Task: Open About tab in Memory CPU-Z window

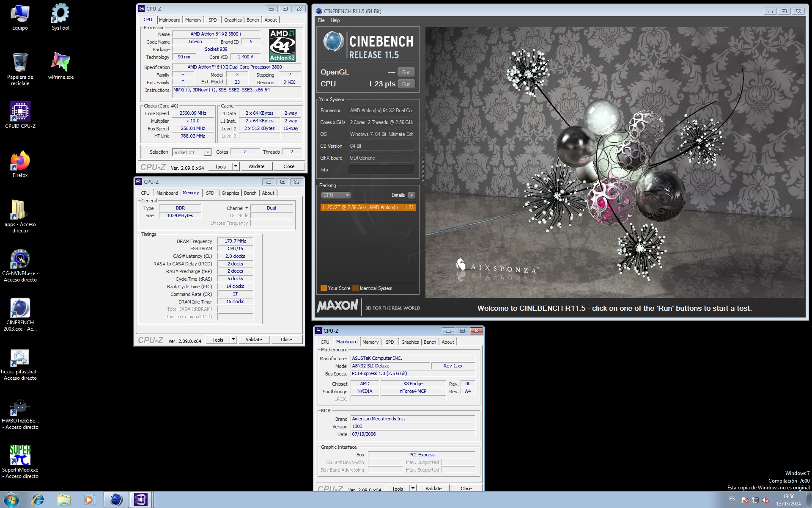Action: coord(268,193)
